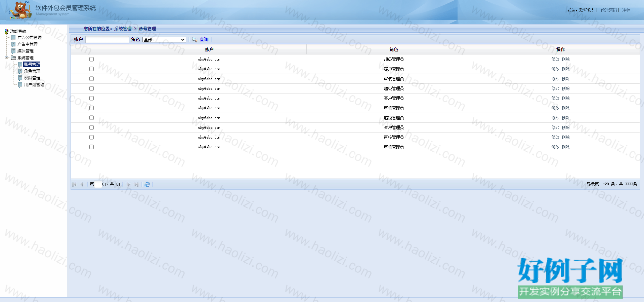Click whp@abc.com in the first row

point(209,59)
